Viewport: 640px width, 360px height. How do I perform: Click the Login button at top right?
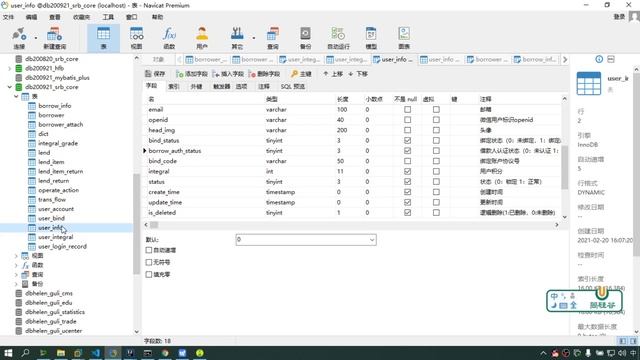[x=619, y=16]
